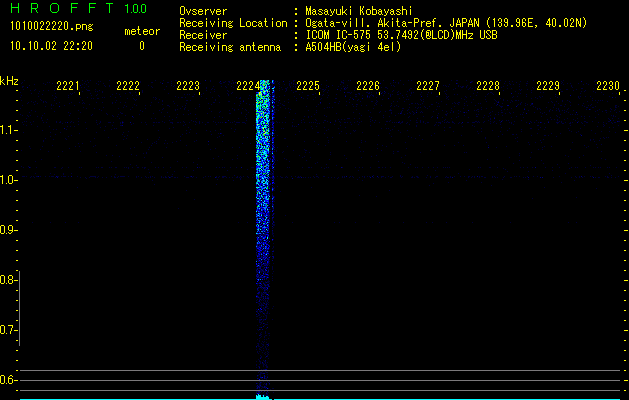Click the 2227 time axis marker
Image resolution: width=629 pixels, height=400 pixels.
point(428,86)
